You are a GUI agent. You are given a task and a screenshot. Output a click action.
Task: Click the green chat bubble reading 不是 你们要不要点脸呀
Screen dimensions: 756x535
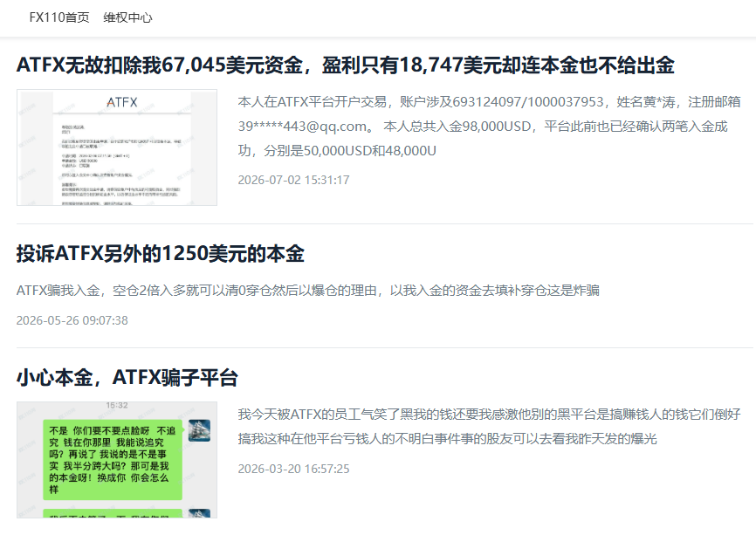(113, 459)
